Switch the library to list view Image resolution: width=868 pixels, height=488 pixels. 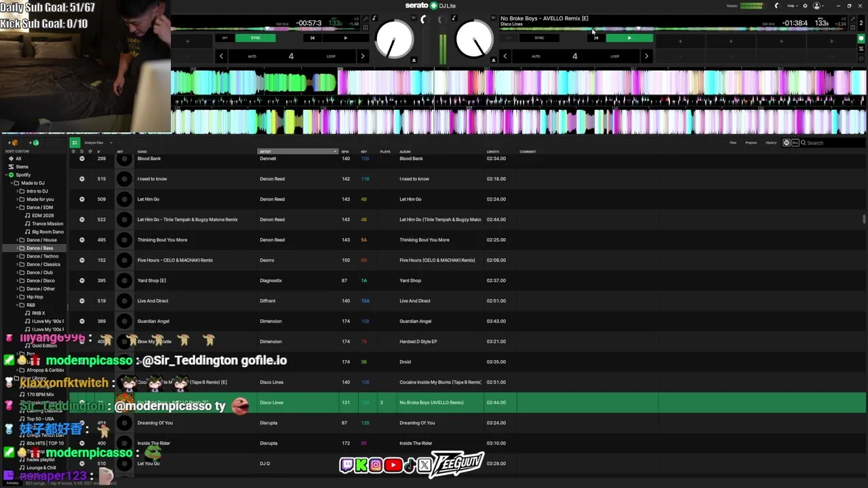75,142
